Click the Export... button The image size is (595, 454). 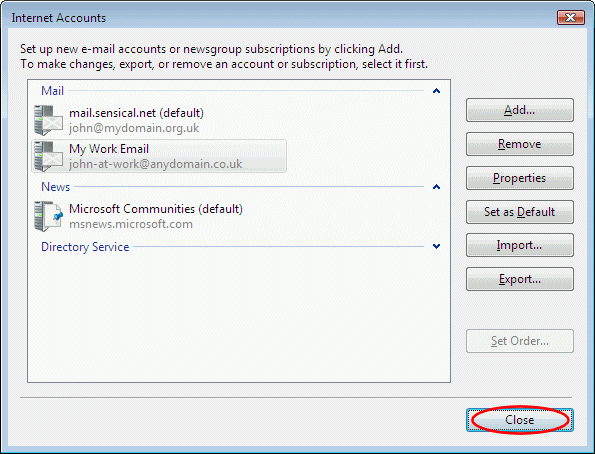(x=519, y=279)
